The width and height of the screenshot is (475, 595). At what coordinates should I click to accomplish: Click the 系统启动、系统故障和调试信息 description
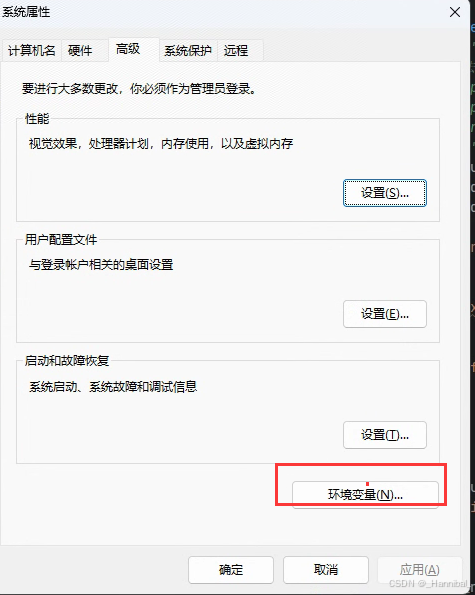point(113,387)
